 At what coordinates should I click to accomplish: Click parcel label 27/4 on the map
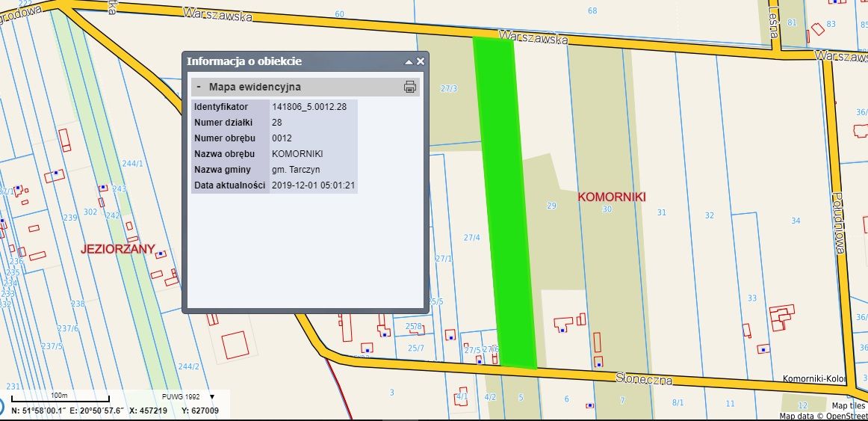pos(471,238)
